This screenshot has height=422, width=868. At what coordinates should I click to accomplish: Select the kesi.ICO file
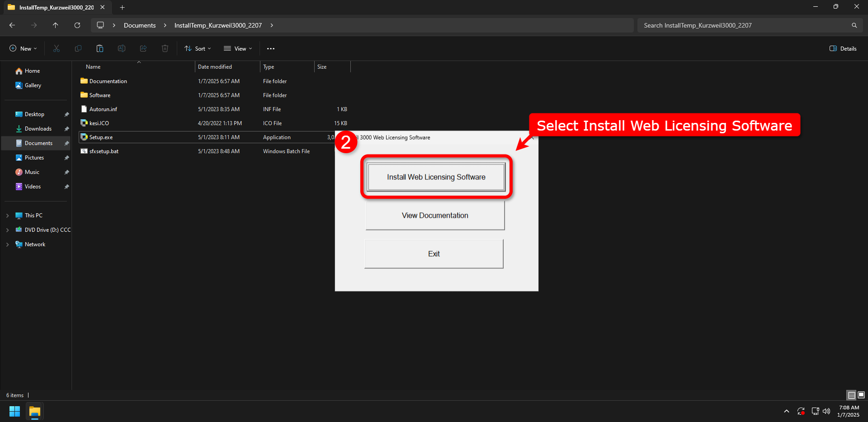click(x=99, y=123)
